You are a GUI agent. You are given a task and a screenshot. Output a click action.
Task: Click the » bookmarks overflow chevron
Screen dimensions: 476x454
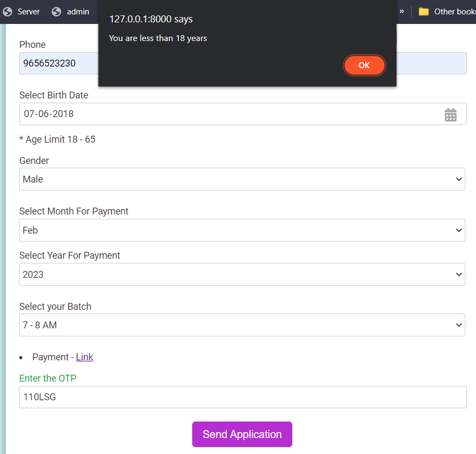coord(401,11)
